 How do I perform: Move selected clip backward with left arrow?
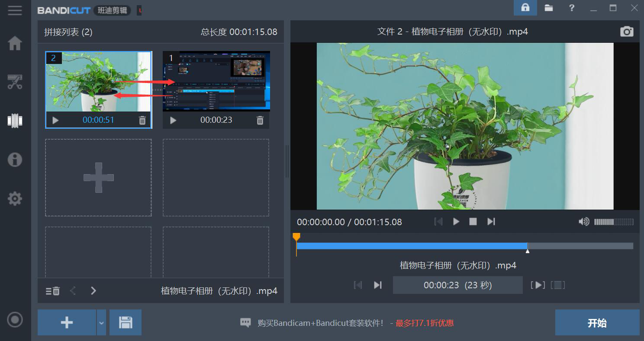(73, 291)
